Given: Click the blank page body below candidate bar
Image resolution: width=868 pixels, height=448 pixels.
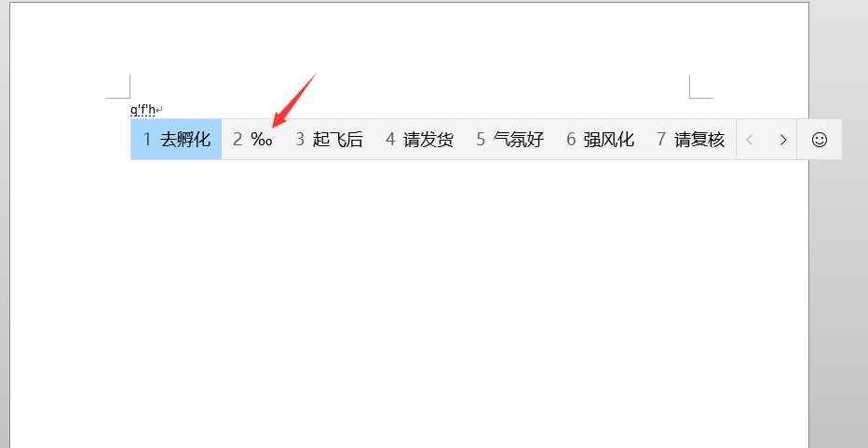Looking at the screenshot, I should point(410,299).
